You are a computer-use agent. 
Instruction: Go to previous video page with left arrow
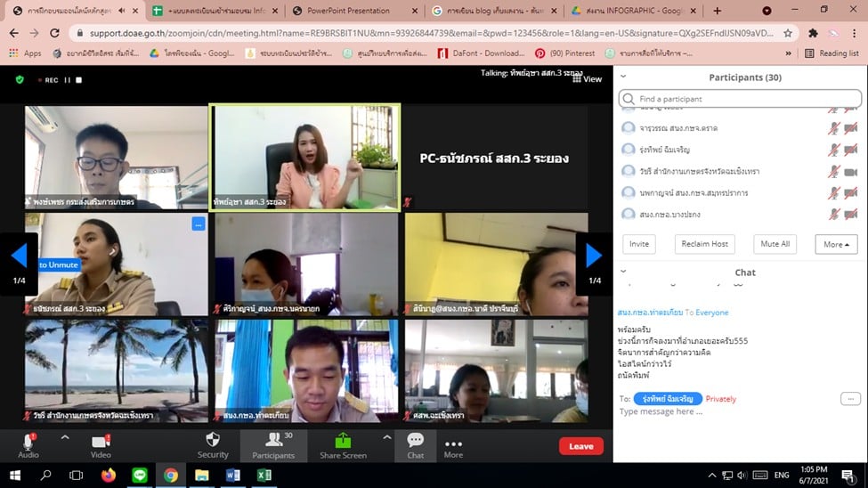tap(19, 256)
